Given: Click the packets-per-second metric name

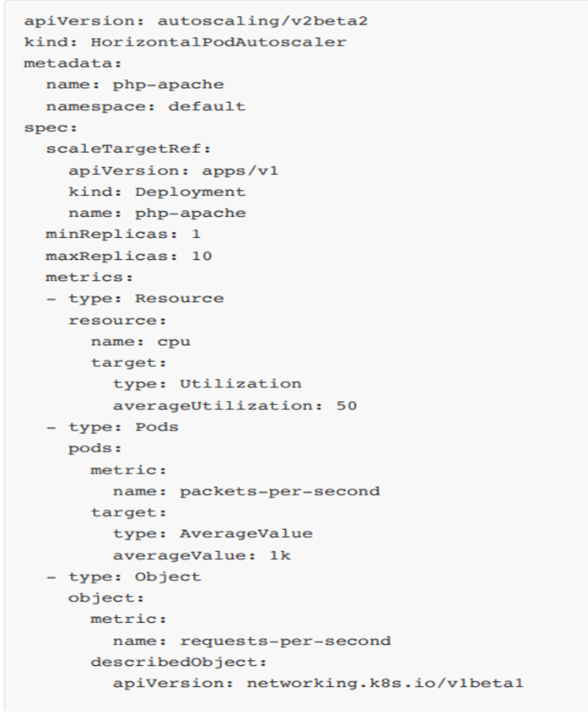Looking at the screenshot, I should point(279,490).
